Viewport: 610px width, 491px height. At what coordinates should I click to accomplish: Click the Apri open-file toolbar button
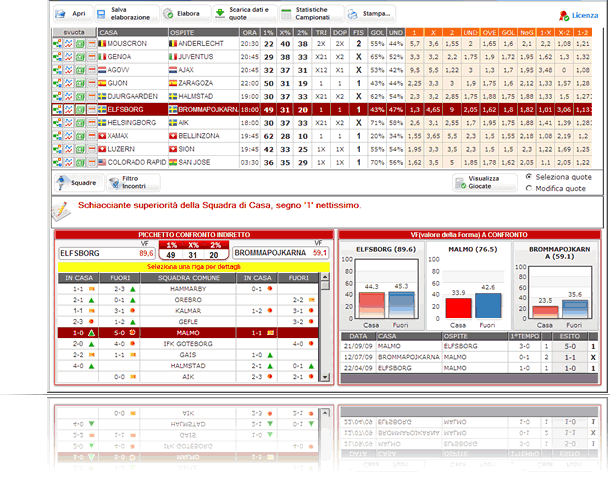72,14
